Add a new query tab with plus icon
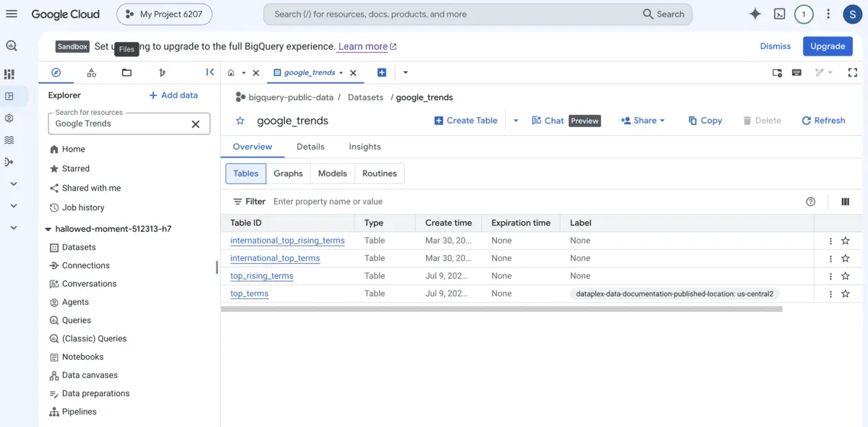 382,72
